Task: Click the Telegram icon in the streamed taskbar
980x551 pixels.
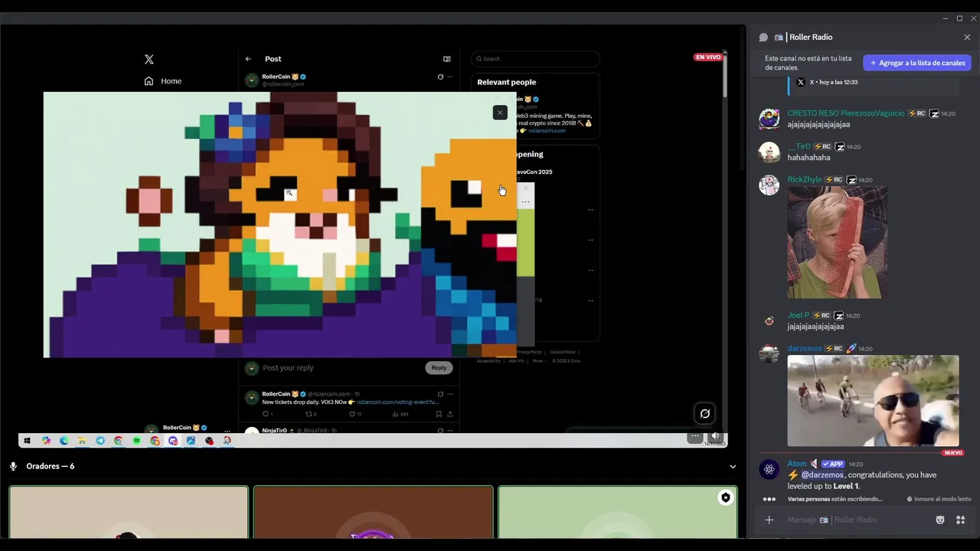Action: 100,441
